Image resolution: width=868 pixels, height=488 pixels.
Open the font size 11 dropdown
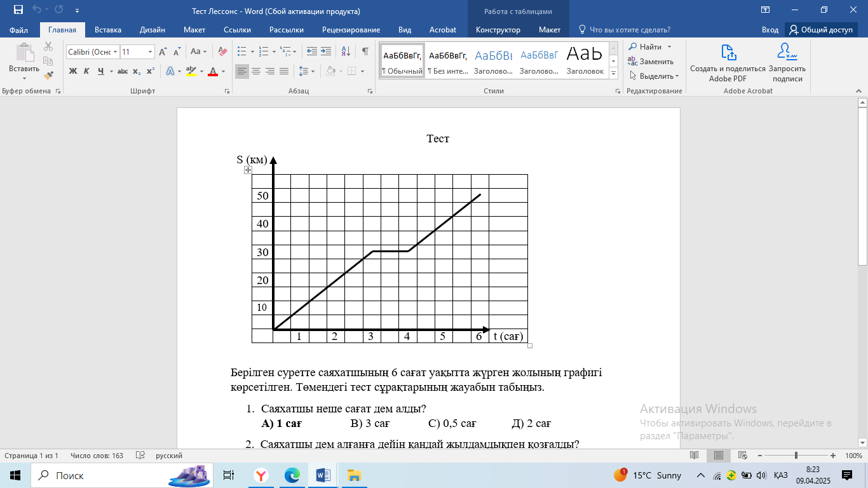tap(151, 52)
